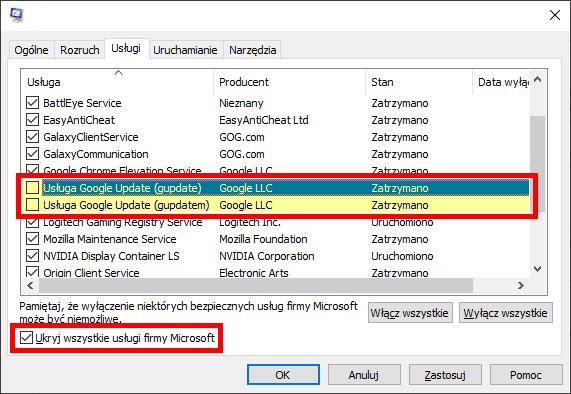Select the BattlEye Service row name
The height and width of the screenshot is (394, 571).
coord(82,103)
